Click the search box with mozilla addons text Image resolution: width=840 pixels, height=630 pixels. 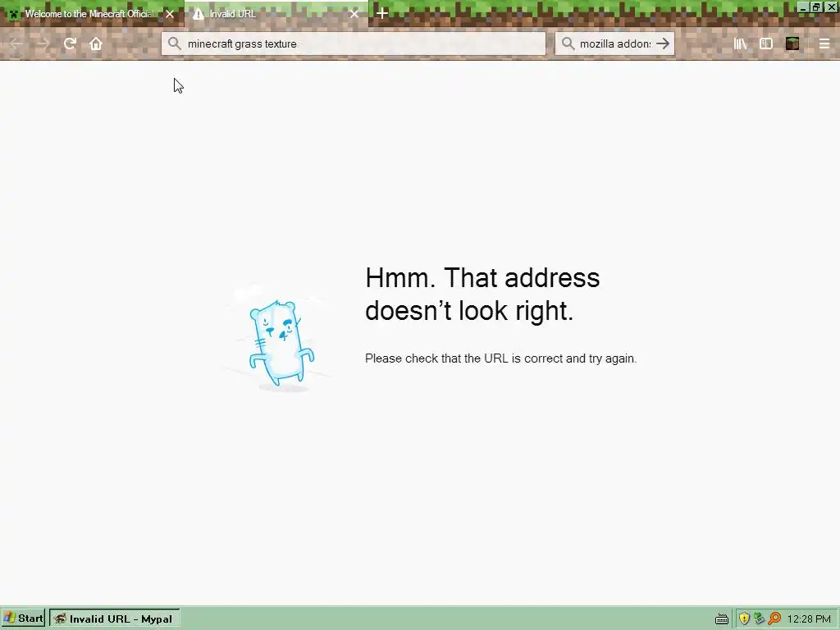click(615, 43)
